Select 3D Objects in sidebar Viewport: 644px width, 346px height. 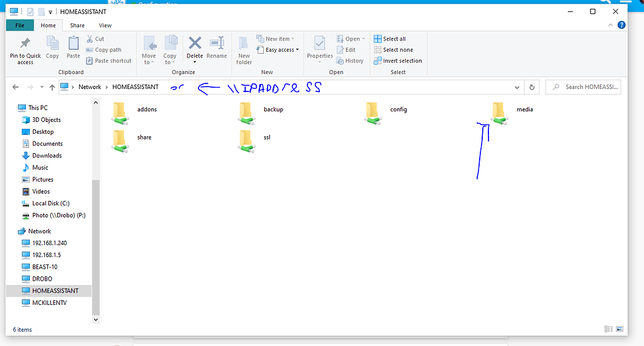[42, 119]
